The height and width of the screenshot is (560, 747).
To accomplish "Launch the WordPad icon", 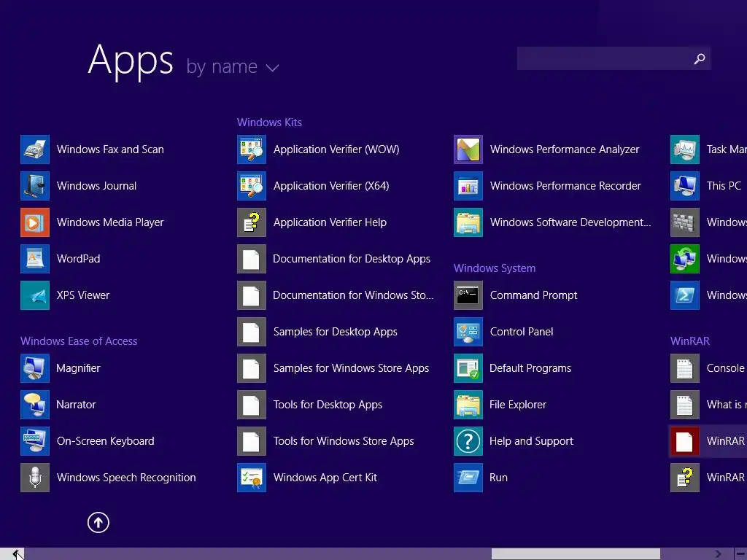I will [35, 259].
